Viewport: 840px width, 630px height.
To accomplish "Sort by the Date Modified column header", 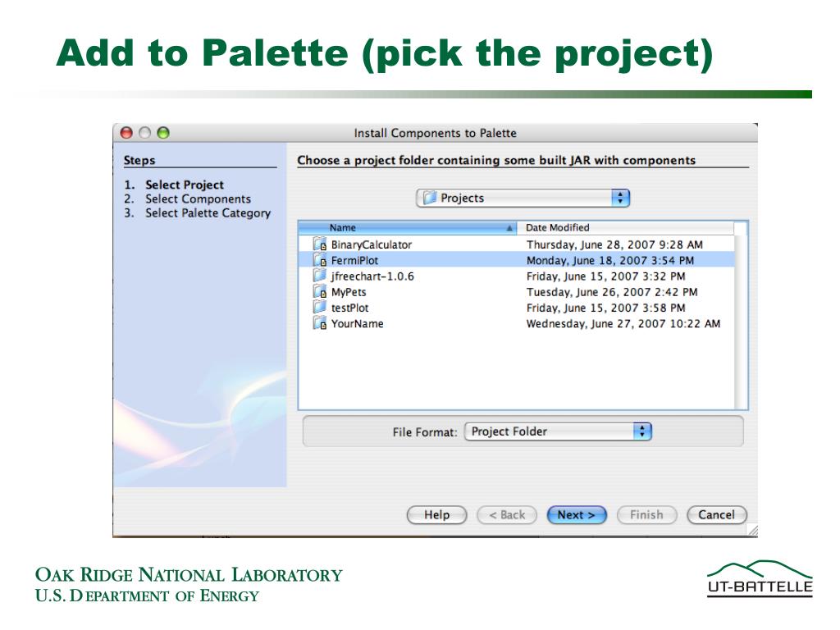I will coord(626,228).
